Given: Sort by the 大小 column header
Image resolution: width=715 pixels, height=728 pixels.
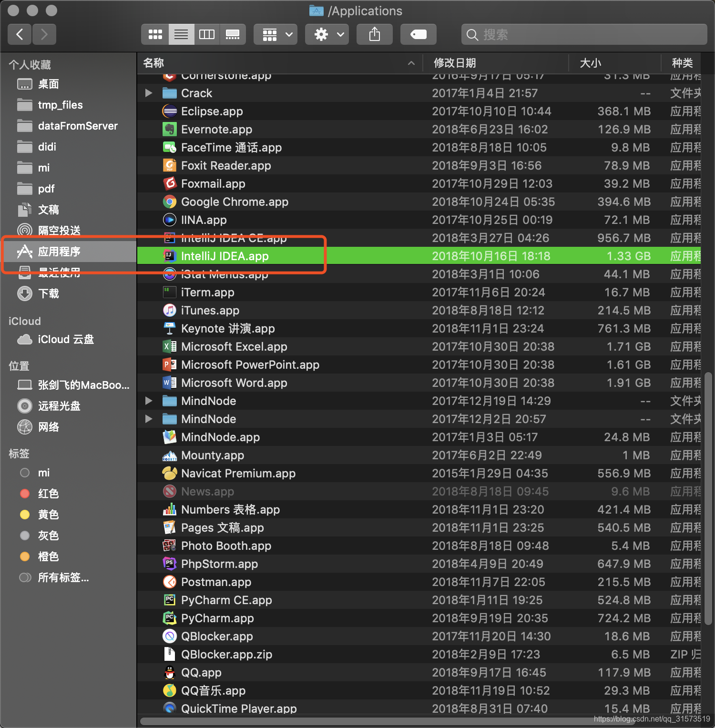Looking at the screenshot, I should pyautogui.click(x=615, y=63).
